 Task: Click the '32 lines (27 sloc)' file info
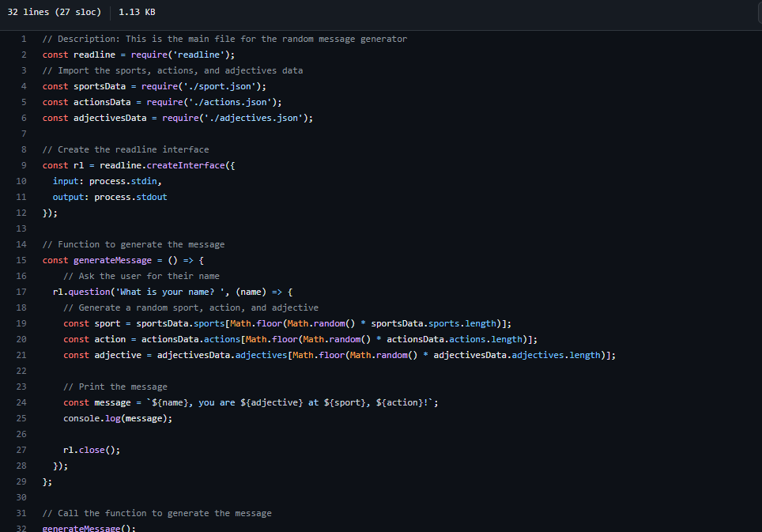54,12
